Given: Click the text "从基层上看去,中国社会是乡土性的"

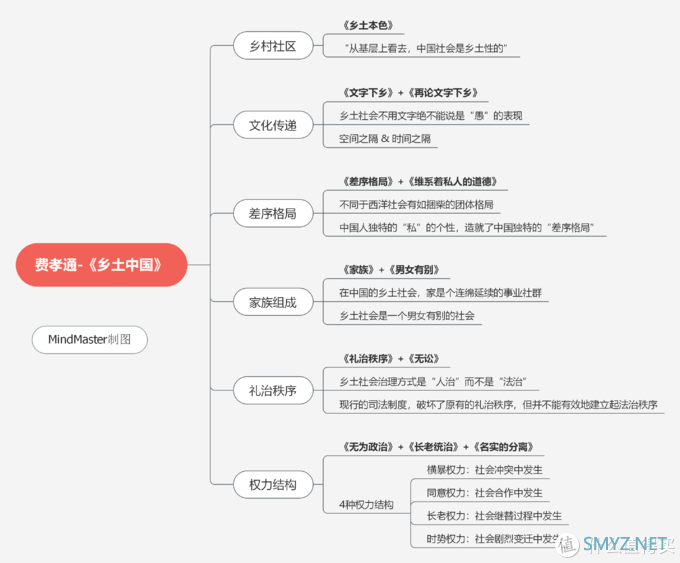Looking at the screenshot, I should [x=426, y=48].
